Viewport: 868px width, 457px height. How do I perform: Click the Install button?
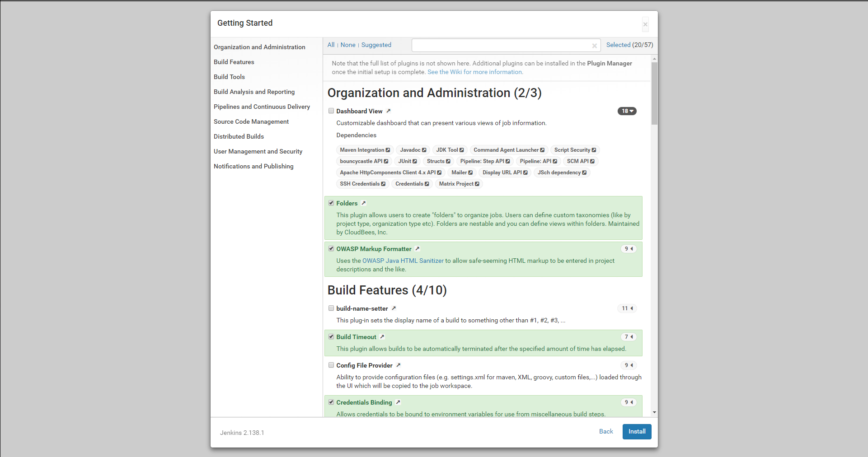637,432
